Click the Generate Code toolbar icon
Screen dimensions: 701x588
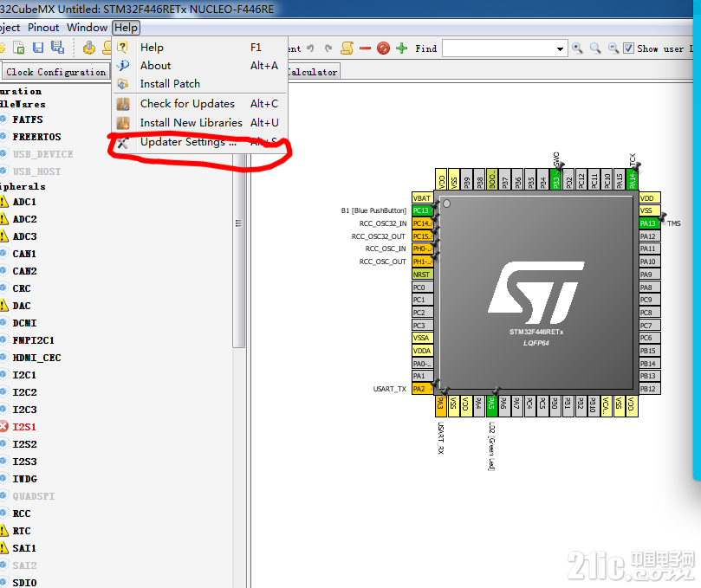[x=89, y=48]
